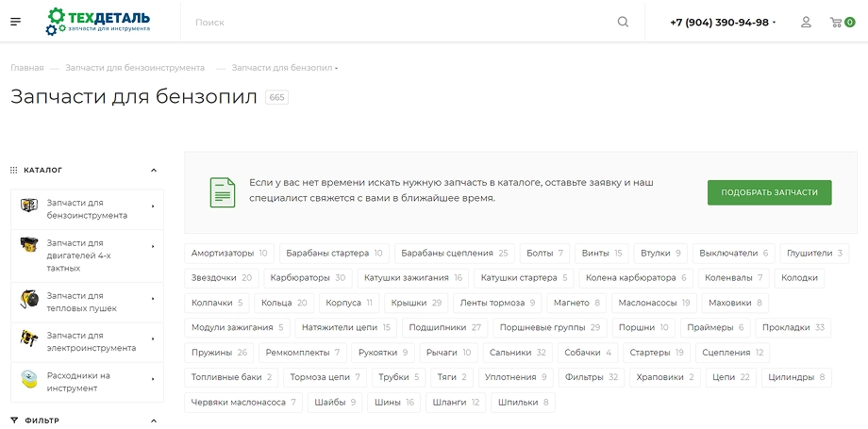
Task: Select the Шпильки tag
Action: pos(523,402)
